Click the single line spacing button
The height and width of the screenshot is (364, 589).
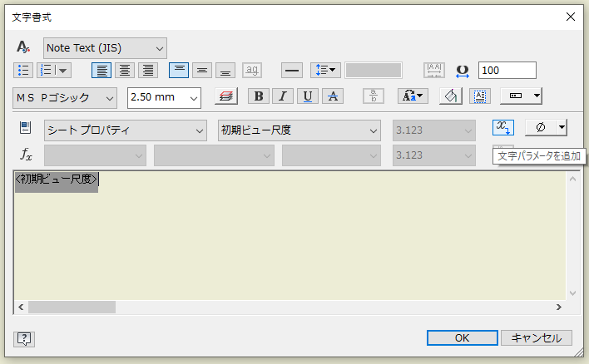pyautogui.click(x=292, y=70)
